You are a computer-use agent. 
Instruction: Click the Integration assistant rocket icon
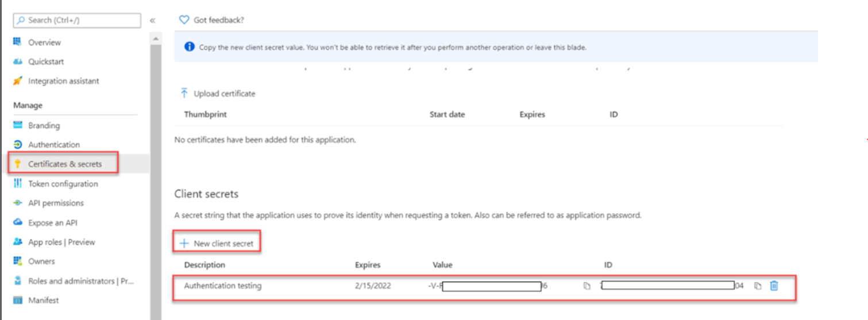tap(18, 81)
